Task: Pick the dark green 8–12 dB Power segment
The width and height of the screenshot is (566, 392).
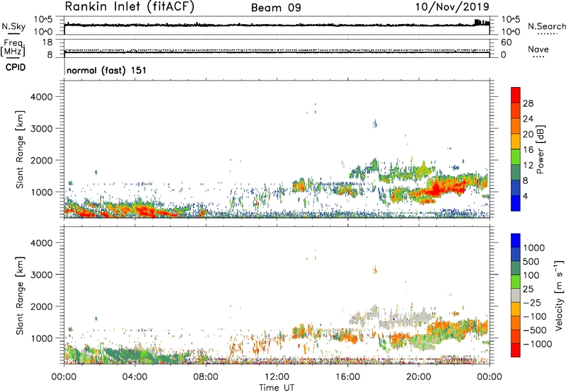Action: (x=516, y=173)
